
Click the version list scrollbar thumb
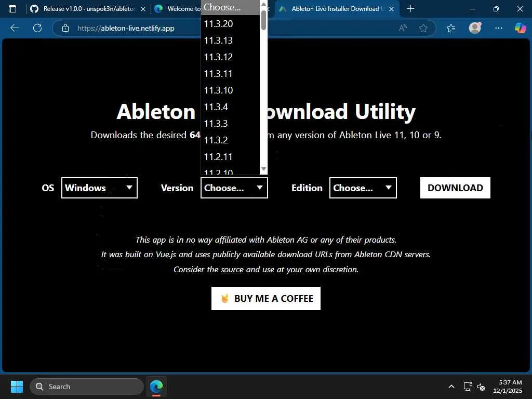click(x=263, y=20)
